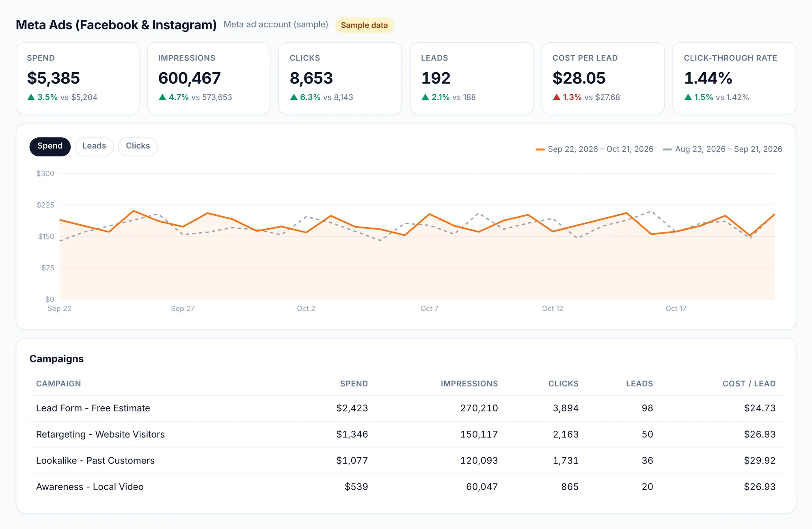Click the Leads column header in table
Screen dimensions: 812x529
click(639, 384)
